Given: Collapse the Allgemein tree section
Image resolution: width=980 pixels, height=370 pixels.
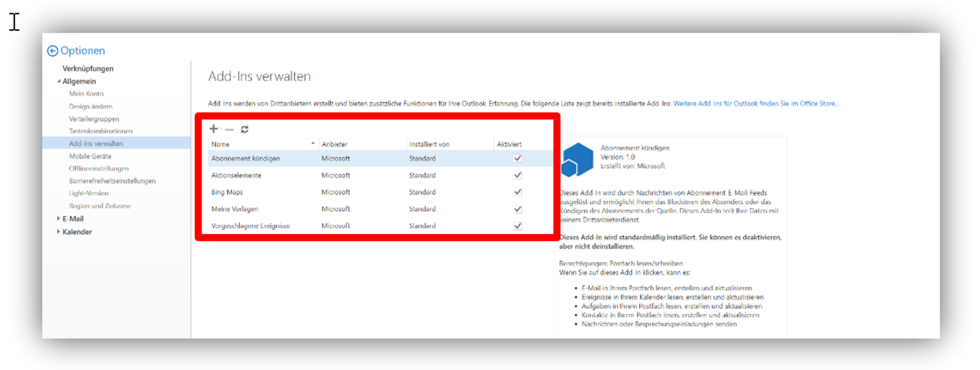Looking at the screenshot, I should click(x=59, y=81).
